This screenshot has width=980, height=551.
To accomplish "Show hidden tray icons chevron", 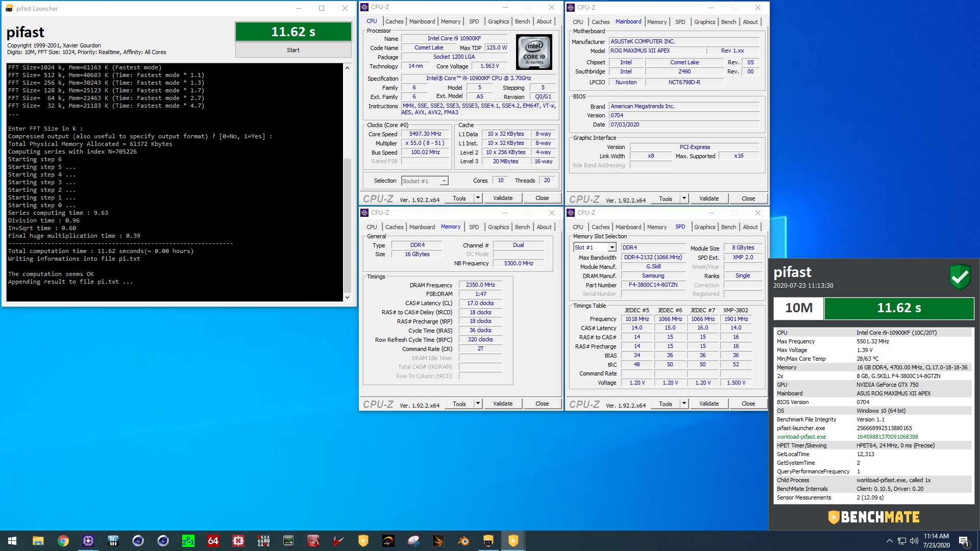I will click(x=890, y=541).
